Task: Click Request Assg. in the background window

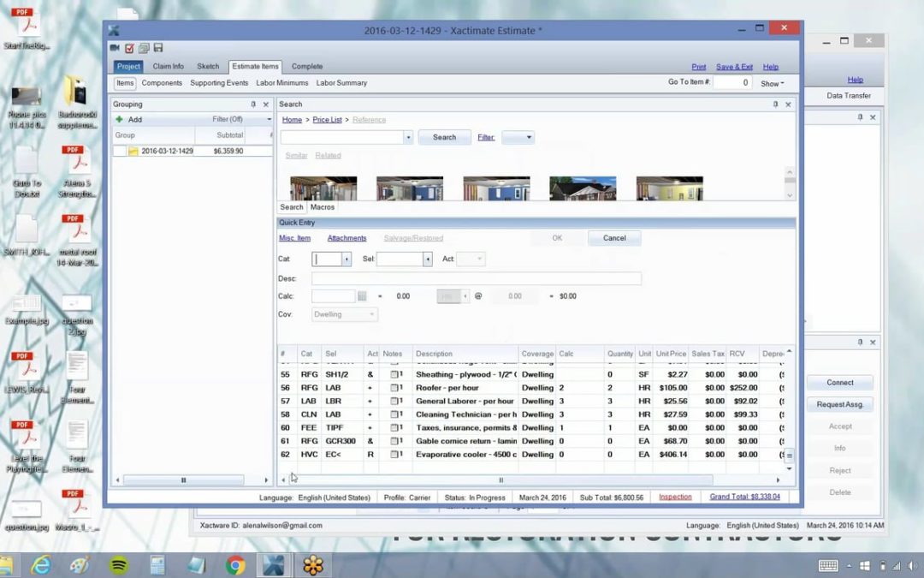Action: point(840,404)
